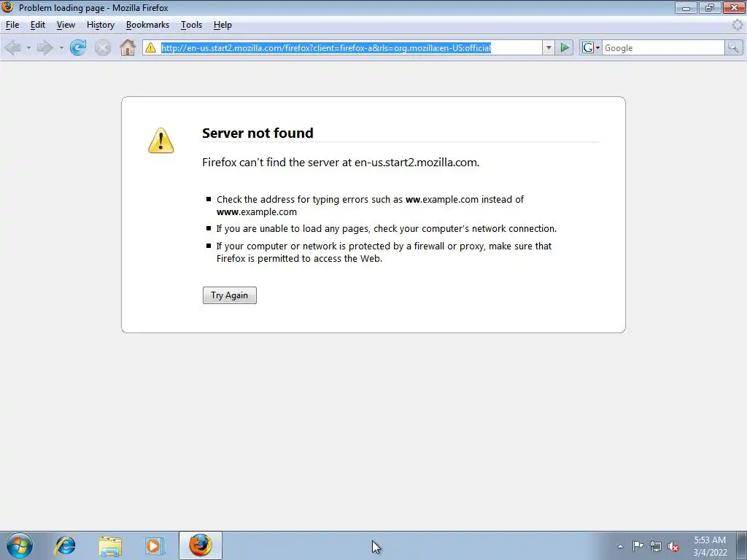The width and height of the screenshot is (747, 560).
Task: Click the search magnifier button
Action: [x=733, y=47]
